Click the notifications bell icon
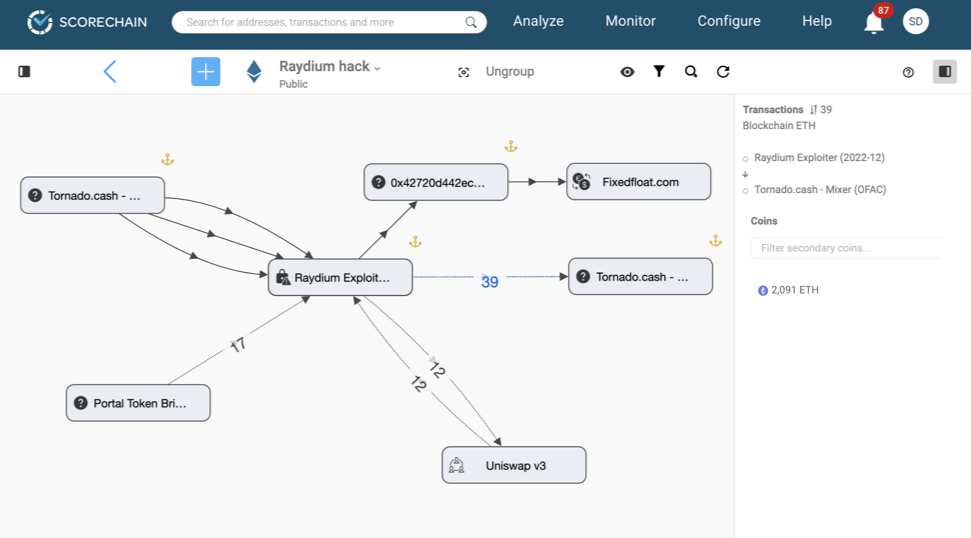Image resolution: width=971 pixels, height=538 pixels. click(873, 23)
